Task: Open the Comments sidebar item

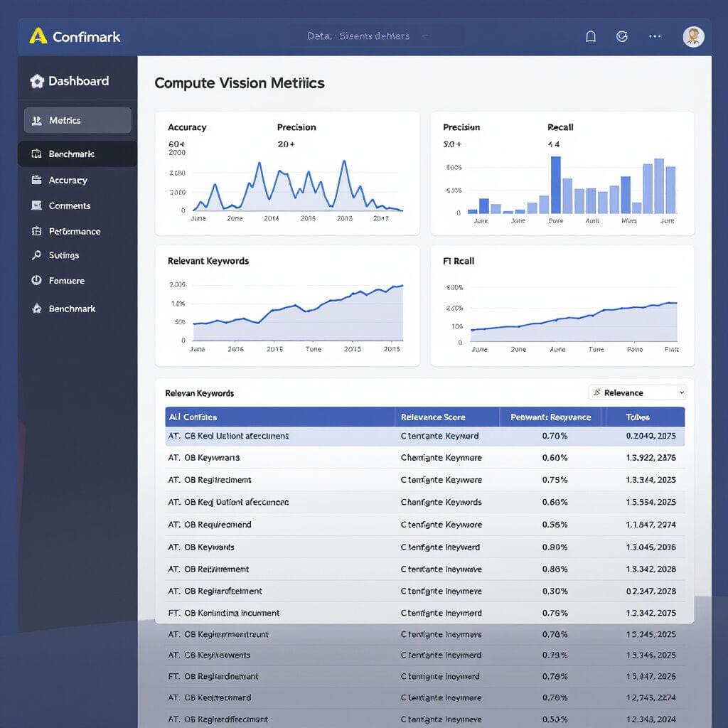Action: (77, 205)
